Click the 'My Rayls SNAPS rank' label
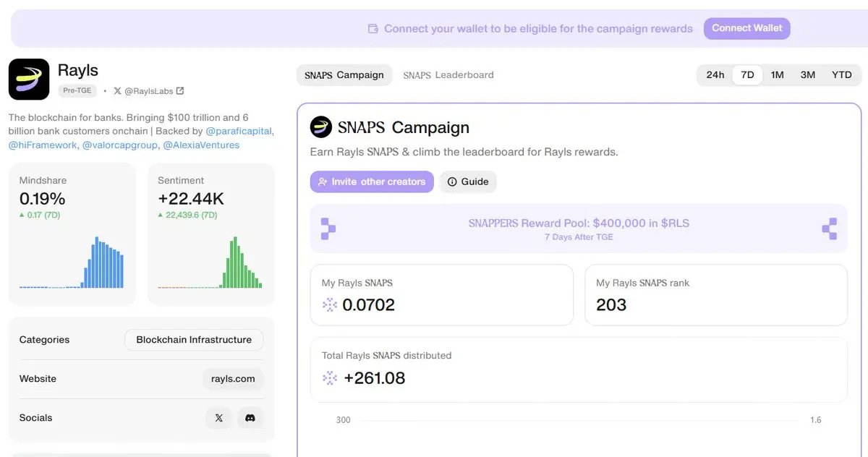Viewport: 868px width, 457px height. (x=643, y=283)
